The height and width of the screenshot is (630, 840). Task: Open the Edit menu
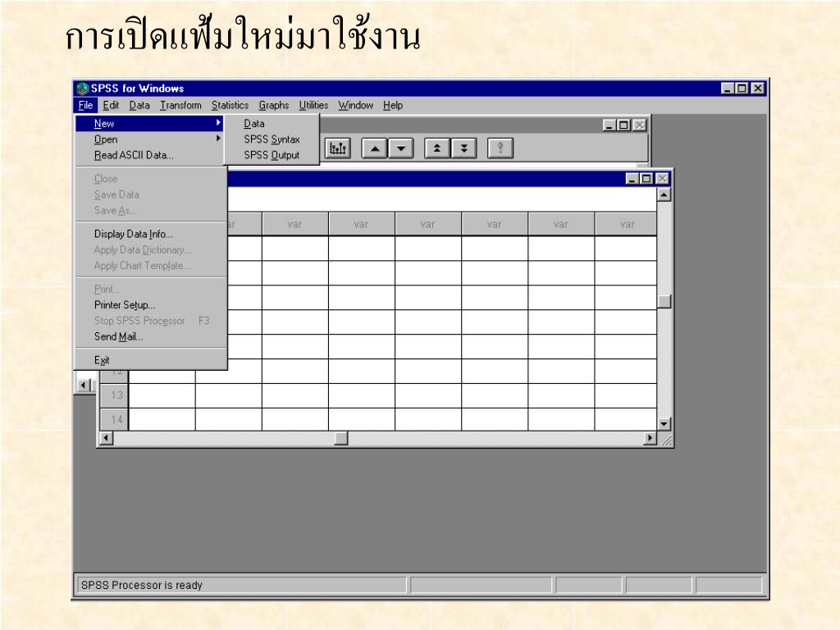point(111,106)
